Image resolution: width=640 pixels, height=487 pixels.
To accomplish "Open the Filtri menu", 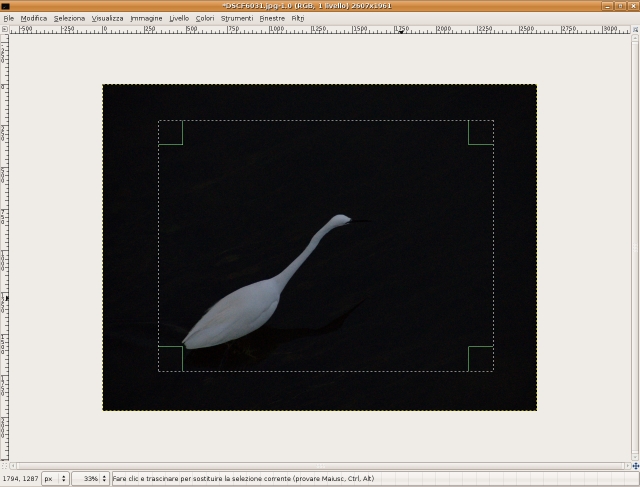I will [298, 18].
